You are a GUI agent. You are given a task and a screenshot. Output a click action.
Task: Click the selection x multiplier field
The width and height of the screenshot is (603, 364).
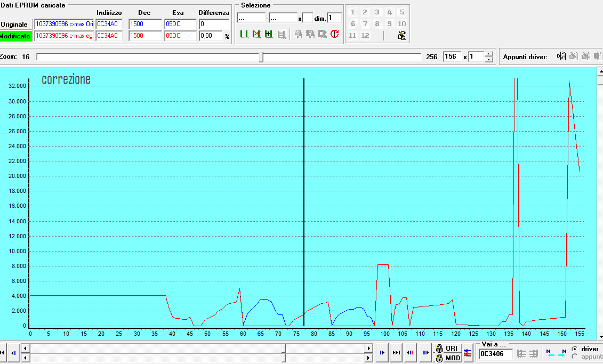(307, 18)
